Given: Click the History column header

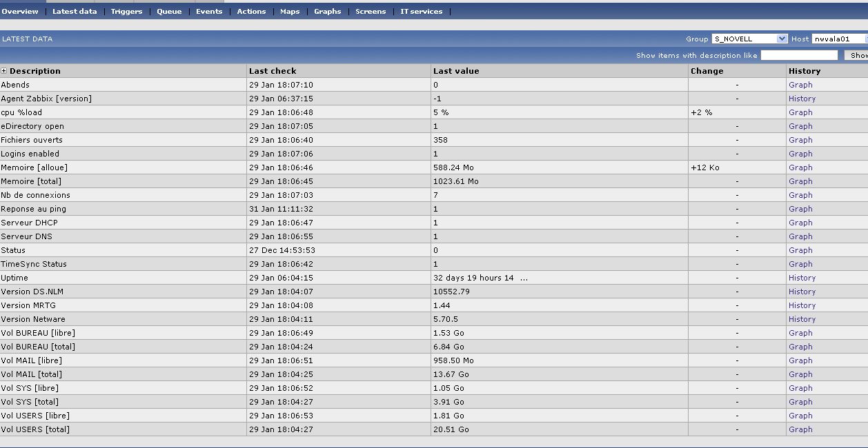Looking at the screenshot, I should [805, 71].
